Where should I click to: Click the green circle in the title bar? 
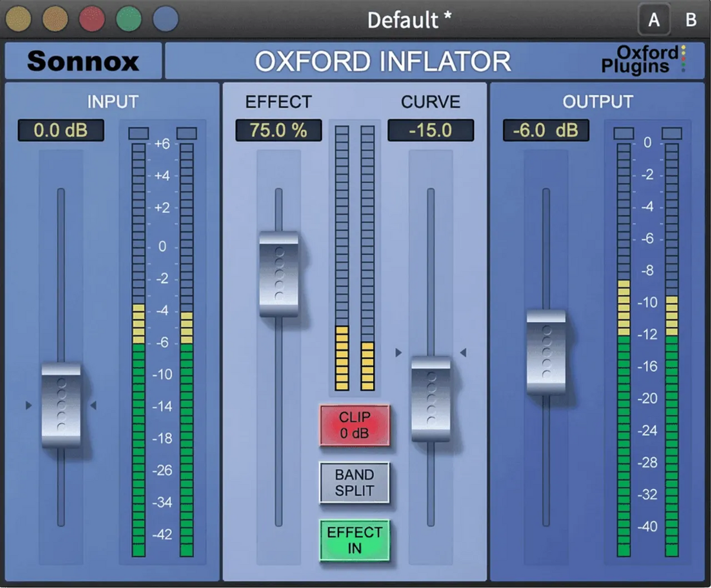pyautogui.click(x=128, y=18)
